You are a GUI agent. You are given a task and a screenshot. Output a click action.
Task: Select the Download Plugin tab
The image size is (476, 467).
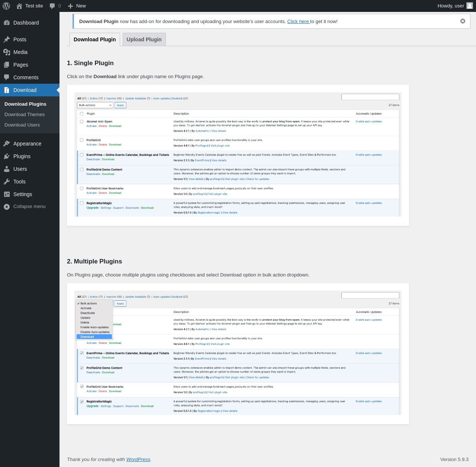(x=94, y=39)
